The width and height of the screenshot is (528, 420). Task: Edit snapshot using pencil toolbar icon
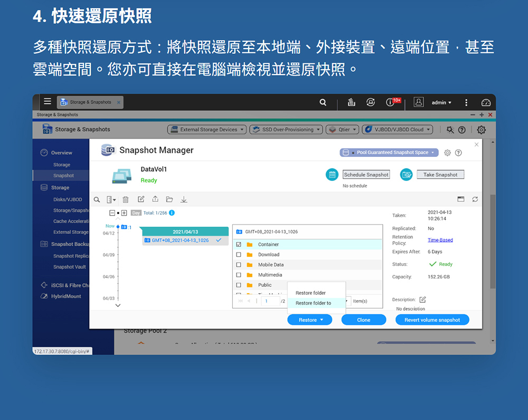pyautogui.click(x=141, y=199)
